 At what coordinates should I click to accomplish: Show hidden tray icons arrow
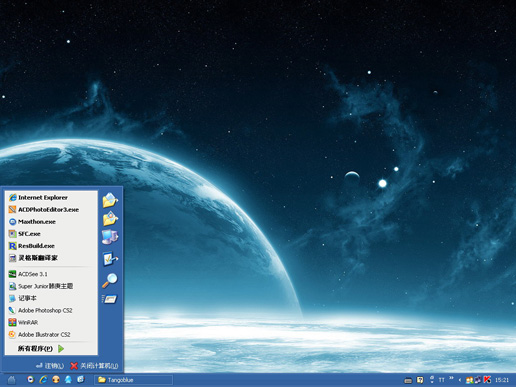click(x=460, y=380)
